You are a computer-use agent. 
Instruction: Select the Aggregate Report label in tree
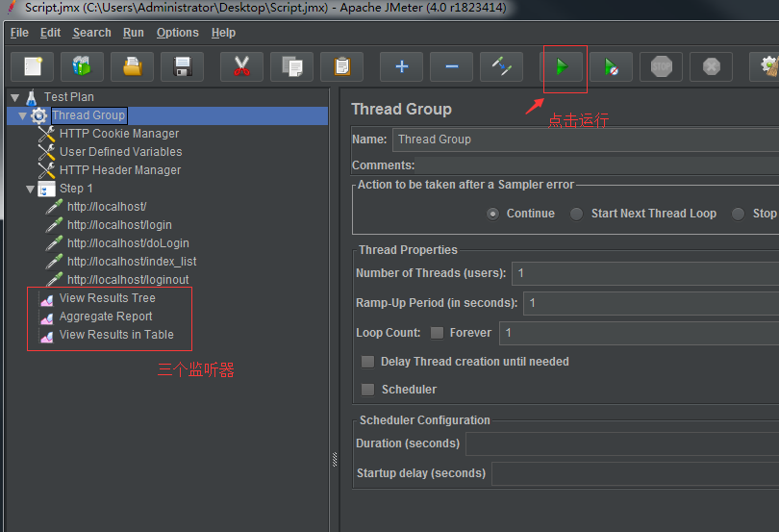coord(106,317)
